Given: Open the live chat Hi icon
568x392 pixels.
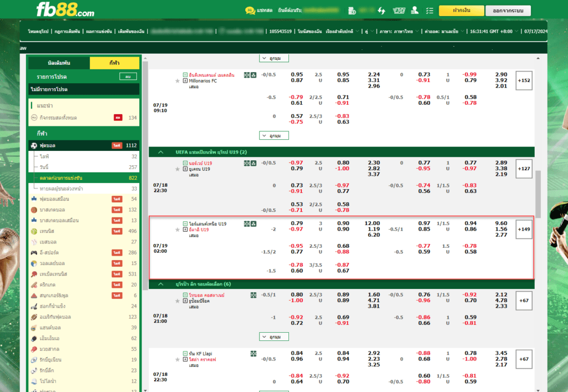Looking at the screenshot, I should [250, 11].
